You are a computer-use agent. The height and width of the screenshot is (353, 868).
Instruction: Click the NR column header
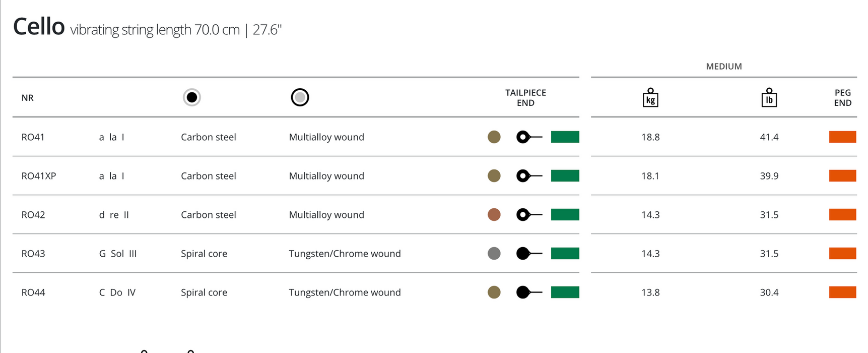click(28, 98)
